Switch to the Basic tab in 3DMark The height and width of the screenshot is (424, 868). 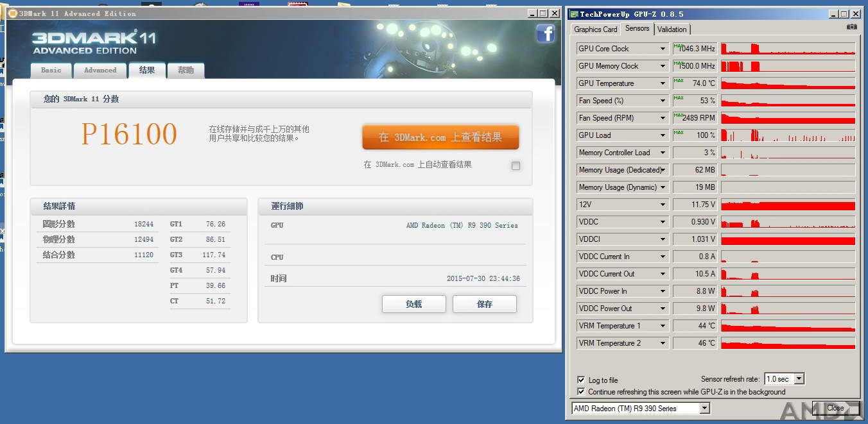[x=51, y=71]
